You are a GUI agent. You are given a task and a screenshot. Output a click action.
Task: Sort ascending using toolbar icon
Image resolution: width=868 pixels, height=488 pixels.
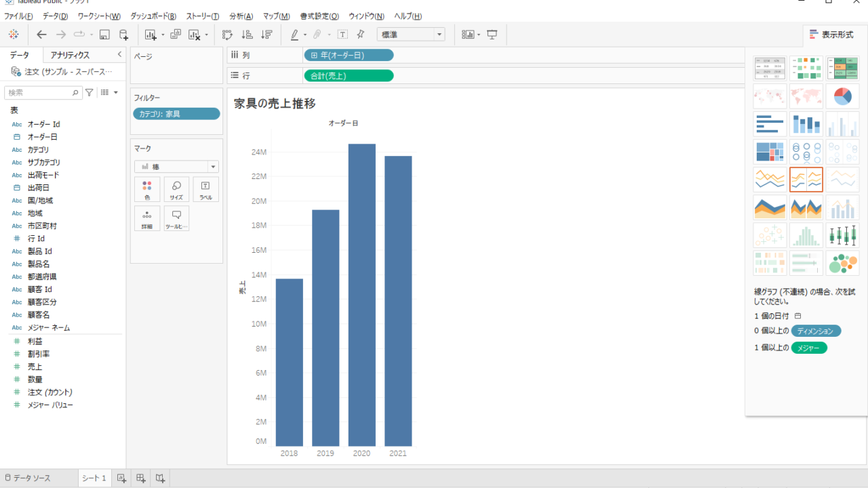pyautogui.click(x=248, y=35)
